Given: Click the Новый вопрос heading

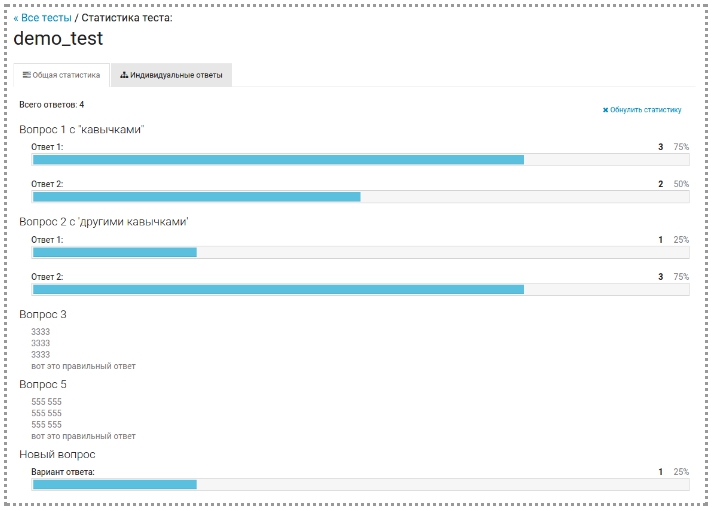Looking at the screenshot, I should tap(57, 454).
